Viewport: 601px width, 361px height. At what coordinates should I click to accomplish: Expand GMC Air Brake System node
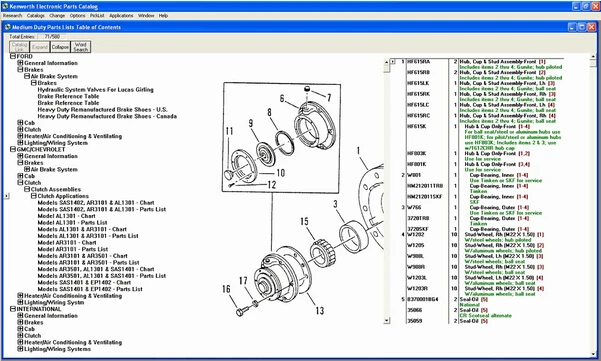[x=27, y=169]
